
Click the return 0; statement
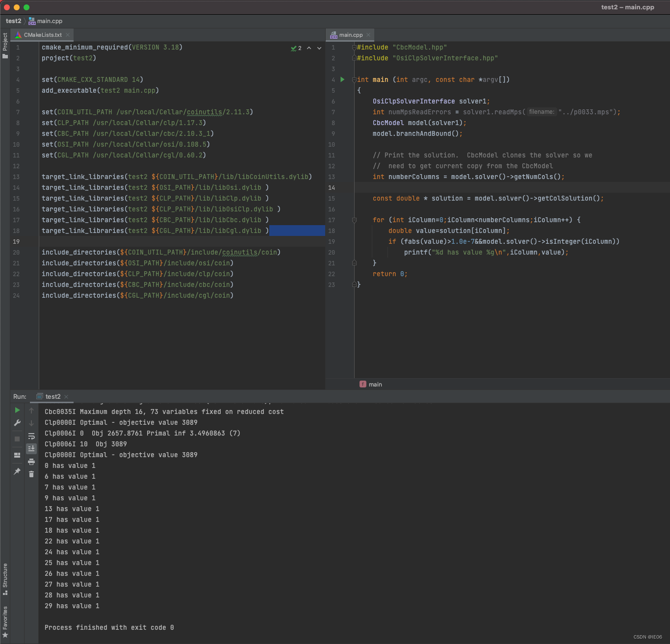(x=390, y=274)
